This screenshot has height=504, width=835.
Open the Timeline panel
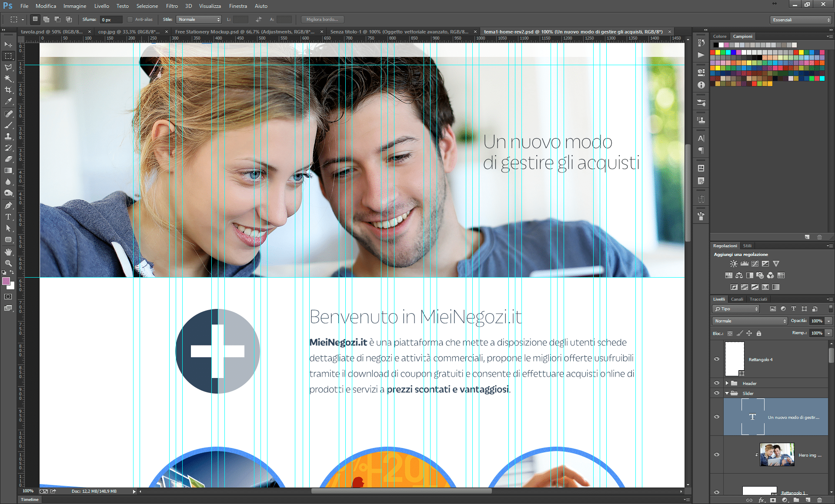(x=30, y=500)
